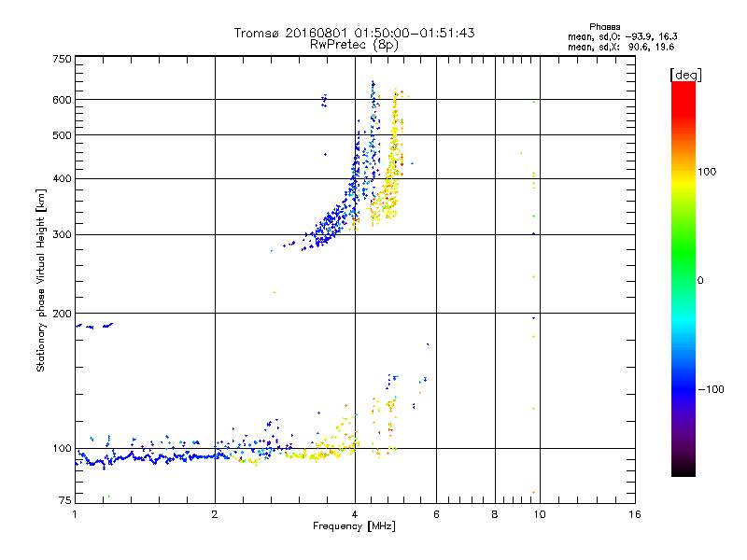Click the y-axis tick label '200'

click(x=62, y=314)
